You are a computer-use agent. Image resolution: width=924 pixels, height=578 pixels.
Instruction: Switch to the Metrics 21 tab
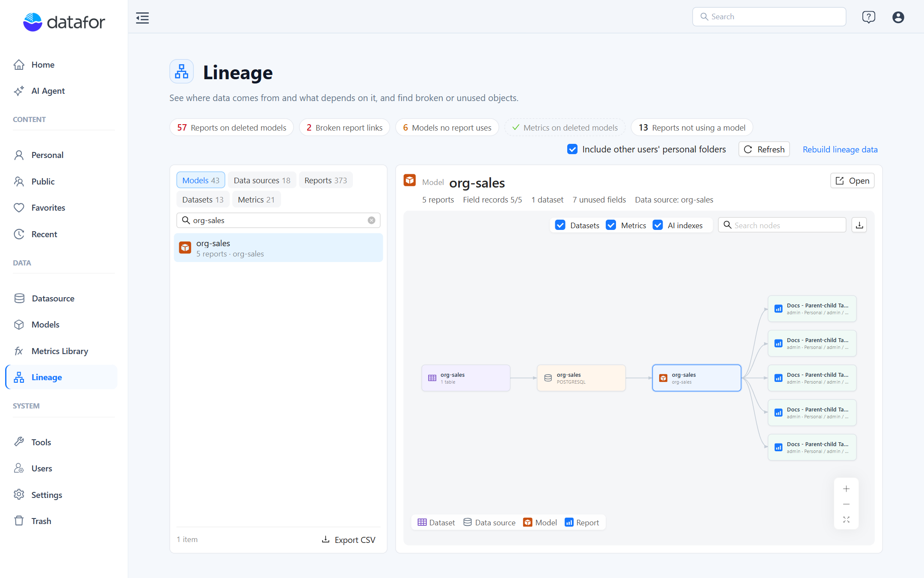point(256,200)
